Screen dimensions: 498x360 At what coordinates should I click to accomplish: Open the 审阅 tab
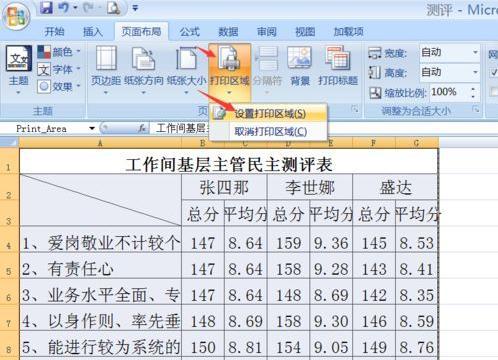(x=267, y=32)
